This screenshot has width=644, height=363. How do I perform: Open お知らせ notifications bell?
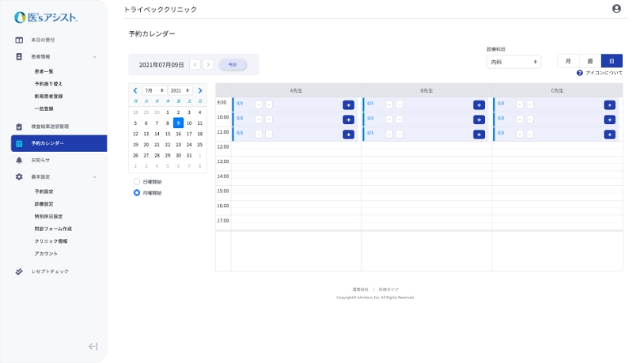[x=20, y=160]
